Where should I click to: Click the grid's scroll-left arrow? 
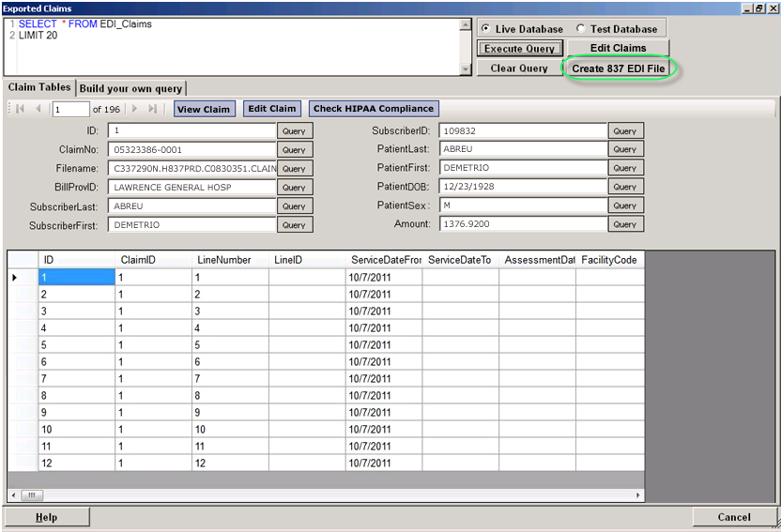[13, 494]
